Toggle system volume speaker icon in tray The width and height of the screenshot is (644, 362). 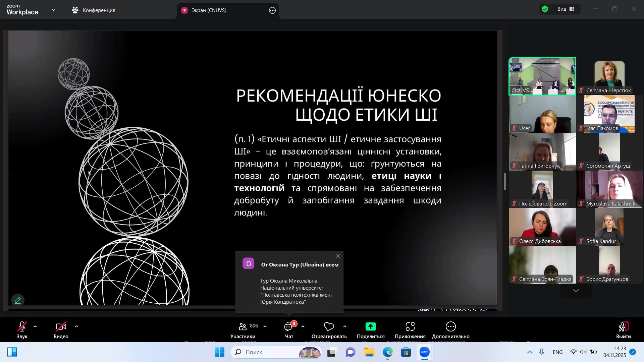tap(583, 352)
